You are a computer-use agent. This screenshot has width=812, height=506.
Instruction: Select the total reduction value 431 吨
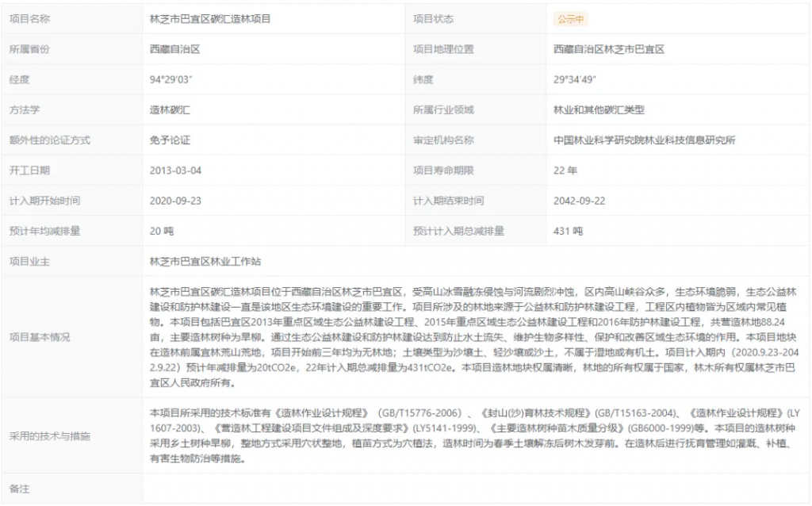coord(568,232)
